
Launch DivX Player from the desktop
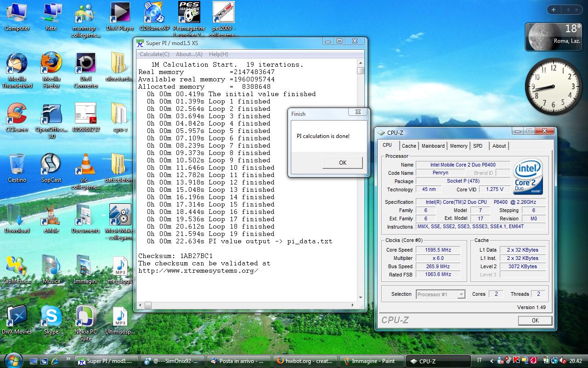pos(120,17)
